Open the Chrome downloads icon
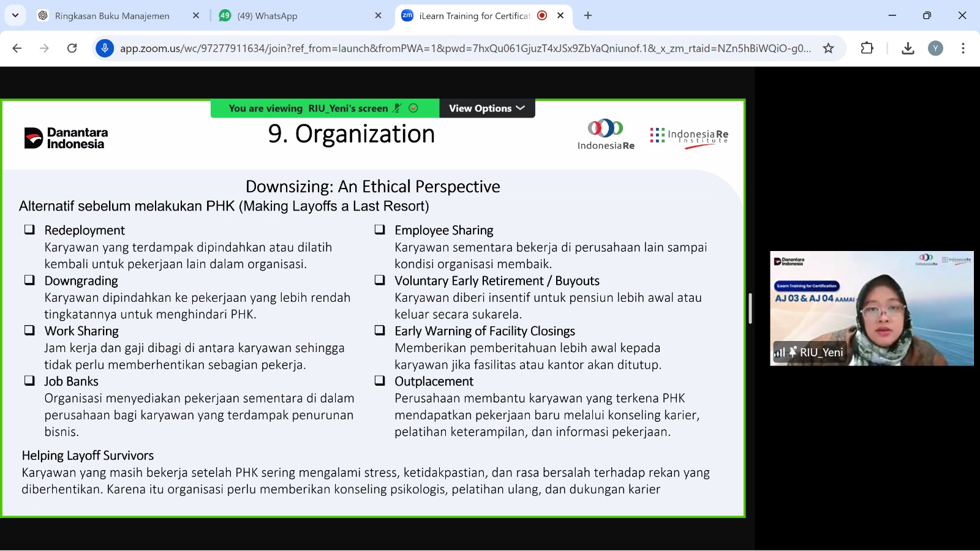The image size is (980, 551). (908, 48)
